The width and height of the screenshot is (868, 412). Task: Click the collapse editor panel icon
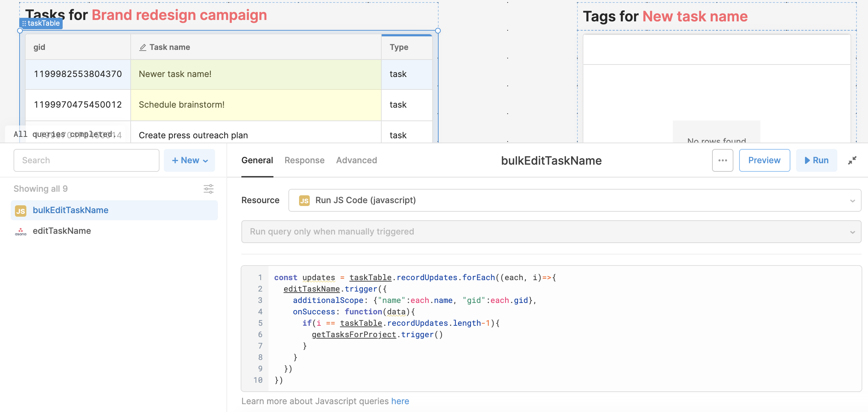852,160
